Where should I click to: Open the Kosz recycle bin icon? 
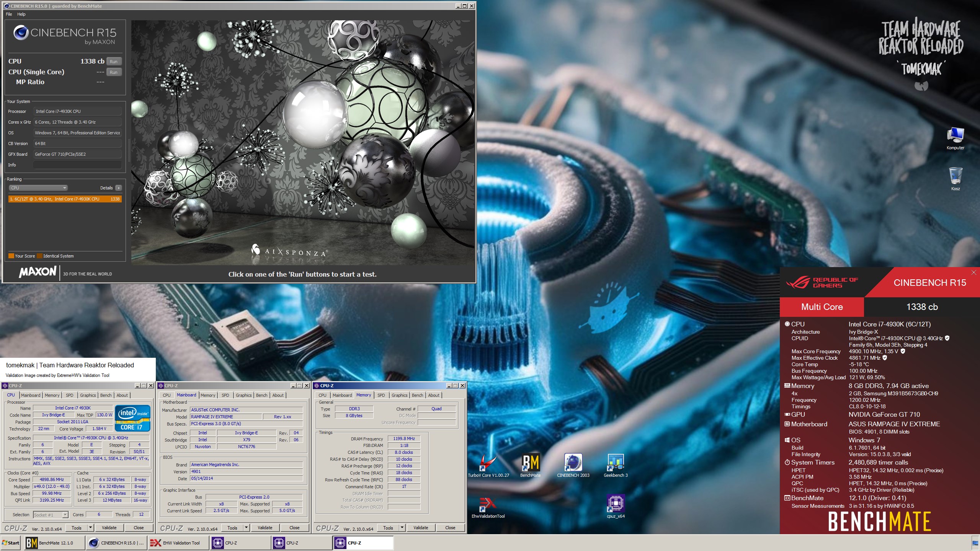(955, 179)
